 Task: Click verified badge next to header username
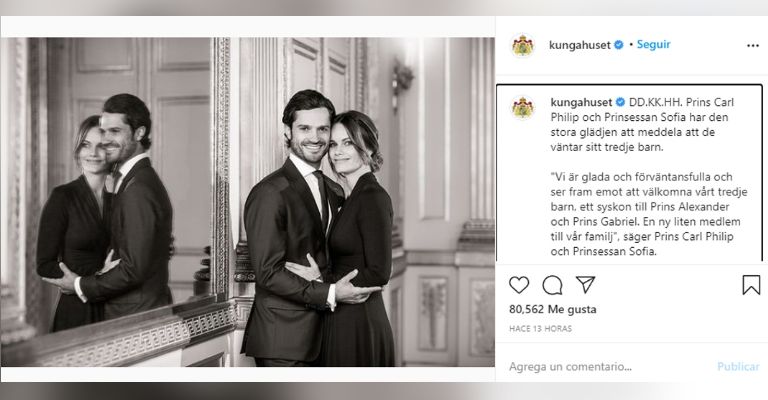tap(619, 45)
